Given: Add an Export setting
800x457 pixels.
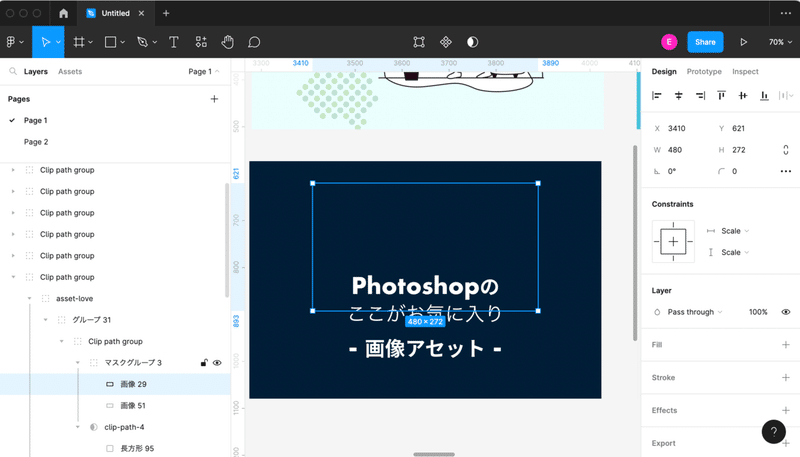Looking at the screenshot, I should (786, 443).
